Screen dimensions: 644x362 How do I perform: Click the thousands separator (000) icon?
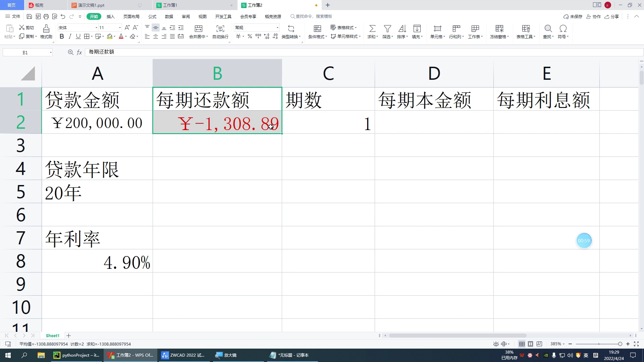[258, 37]
